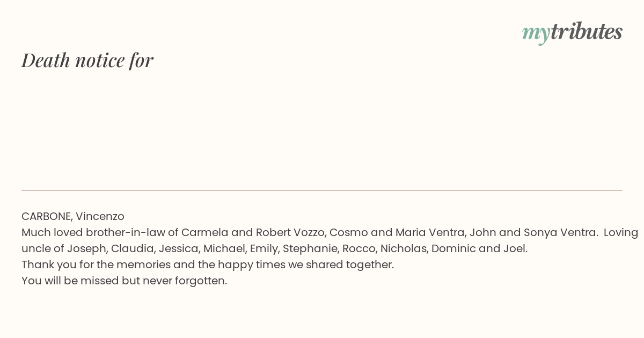Click the name "Cosmo and Maria Ventra"

click(396, 232)
